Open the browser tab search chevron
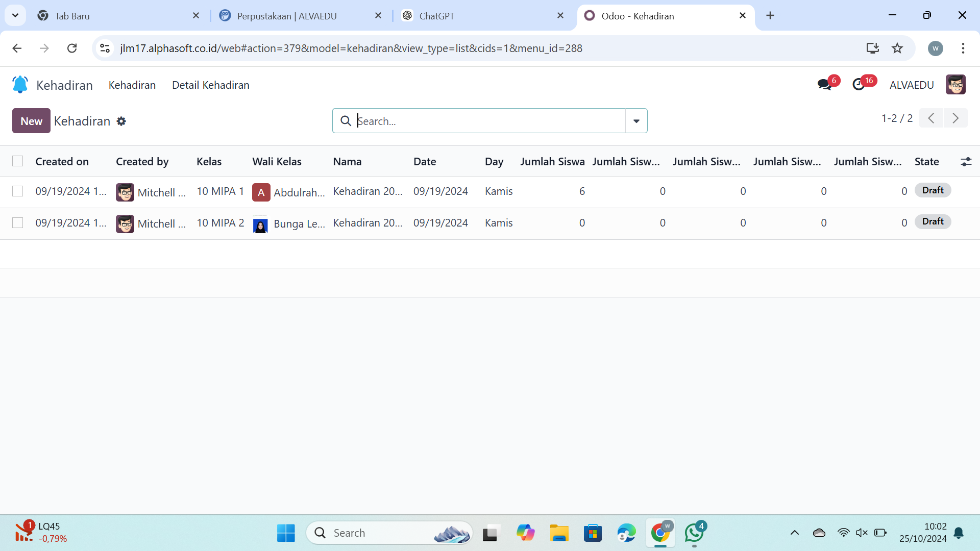Screen dimensions: 980x551 pos(15,15)
